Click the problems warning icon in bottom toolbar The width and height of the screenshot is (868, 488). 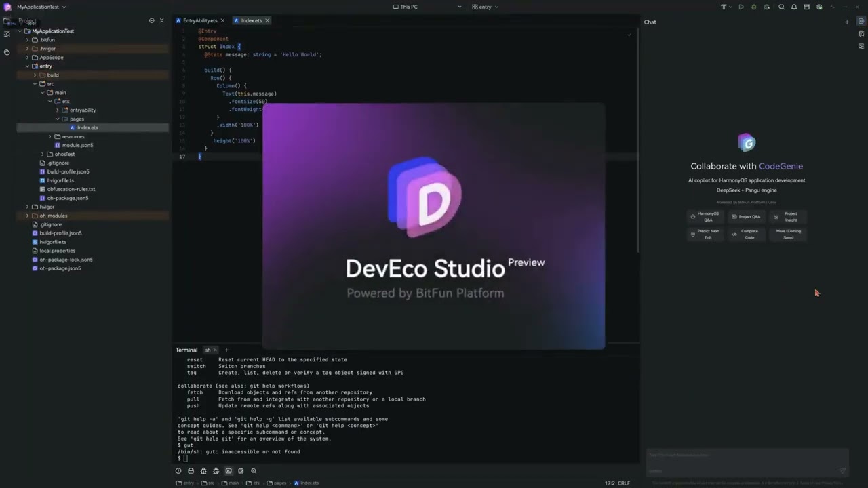pyautogui.click(x=178, y=470)
